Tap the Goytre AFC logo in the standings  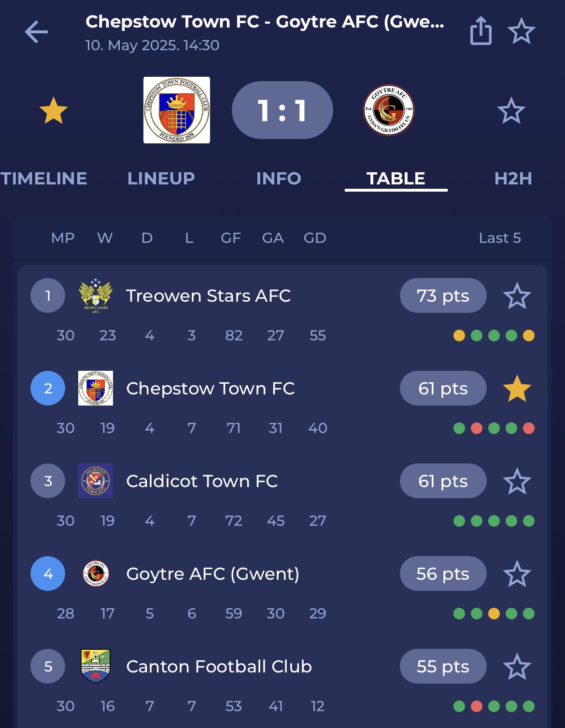[96, 574]
